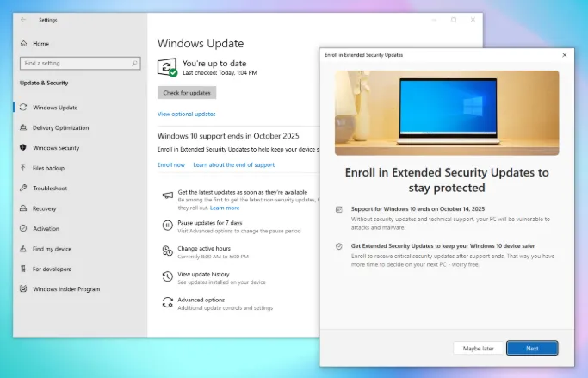
Task: Open View optional updates link
Action: click(186, 114)
